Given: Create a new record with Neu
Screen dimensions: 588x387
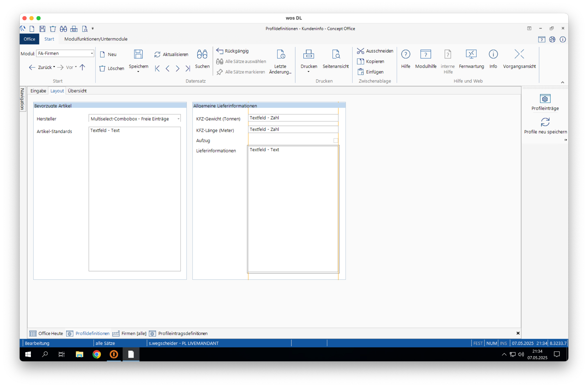Looking at the screenshot, I should click(108, 54).
